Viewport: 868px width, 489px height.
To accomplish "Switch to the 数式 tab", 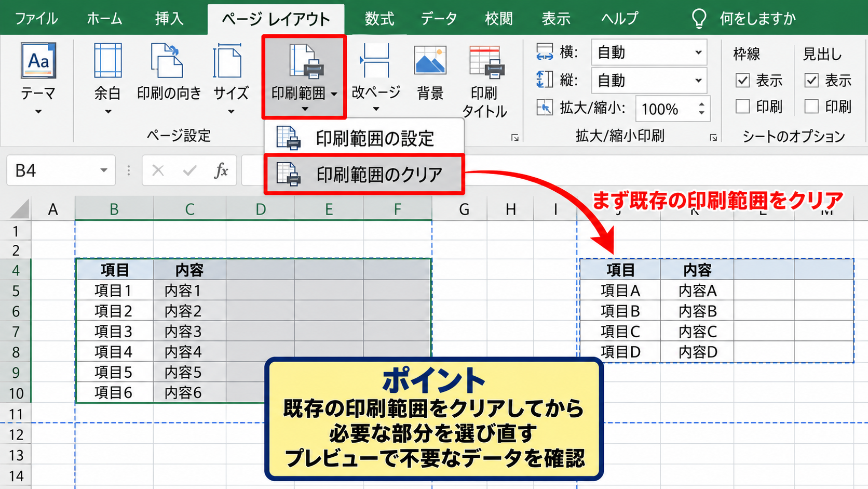I will pyautogui.click(x=379, y=19).
